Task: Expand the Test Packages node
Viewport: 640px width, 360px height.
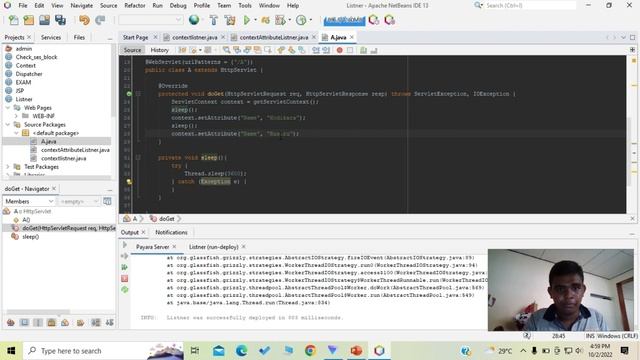Action: pos(8,167)
